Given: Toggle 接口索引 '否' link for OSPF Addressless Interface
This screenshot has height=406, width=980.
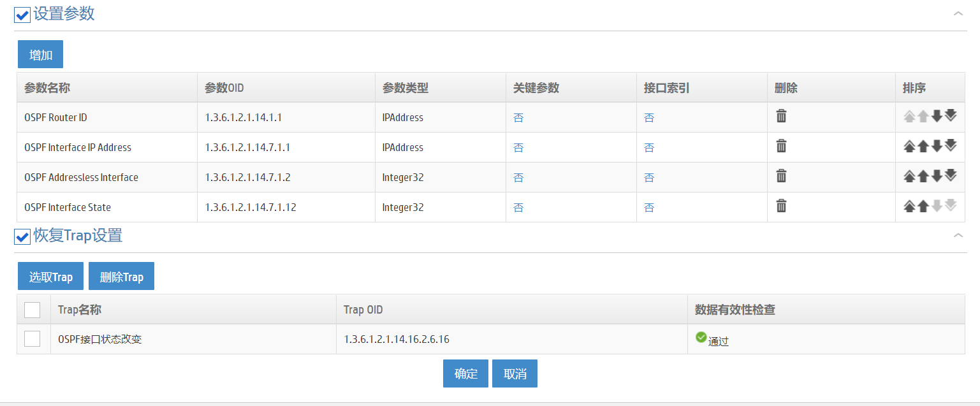Looking at the screenshot, I should (x=649, y=178).
